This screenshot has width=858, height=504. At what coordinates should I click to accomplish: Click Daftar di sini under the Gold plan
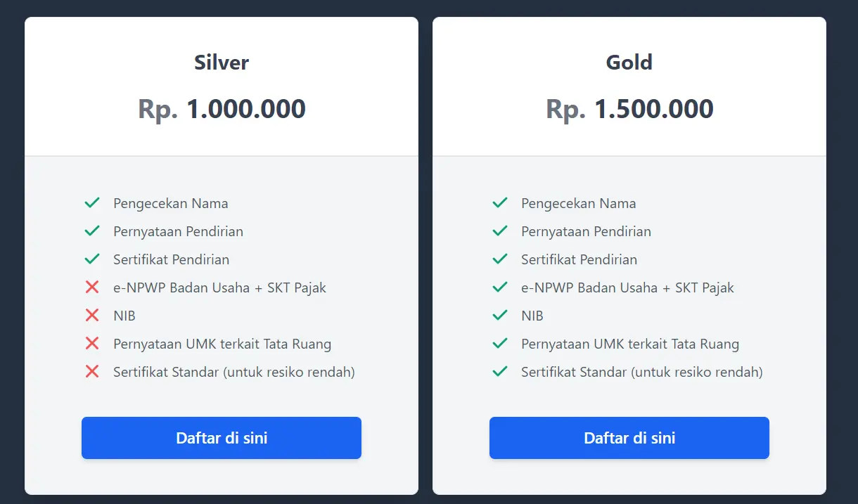coord(629,437)
